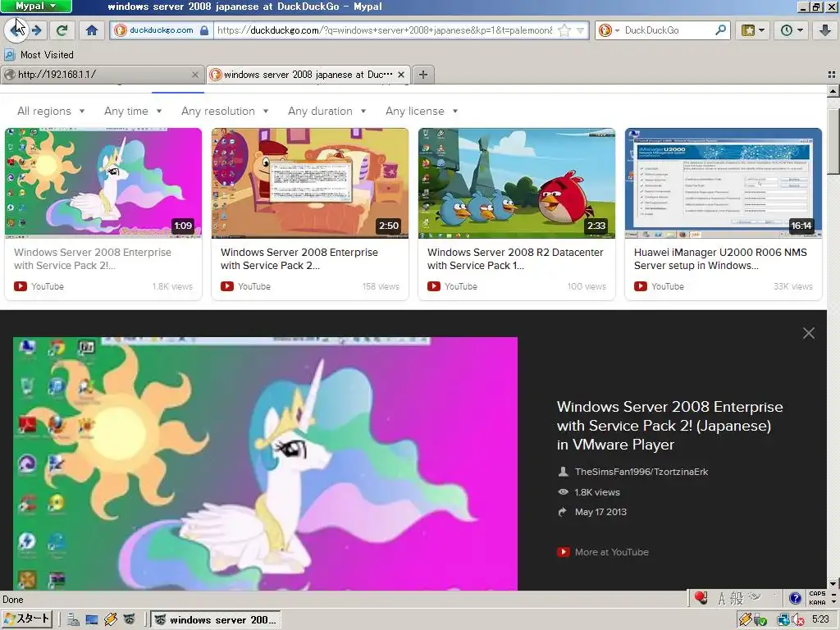Open the green Mypal application menu
The height and width of the screenshot is (630, 840).
pyautogui.click(x=36, y=7)
